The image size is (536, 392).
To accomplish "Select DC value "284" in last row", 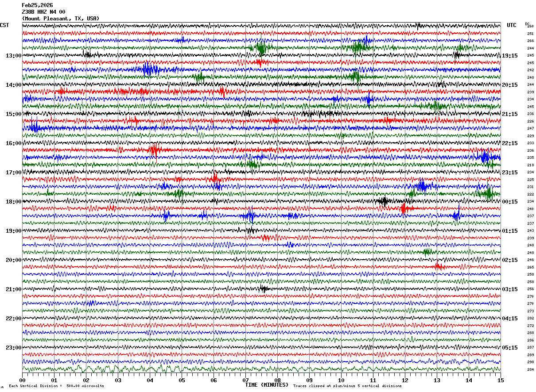I will (530, 369).
